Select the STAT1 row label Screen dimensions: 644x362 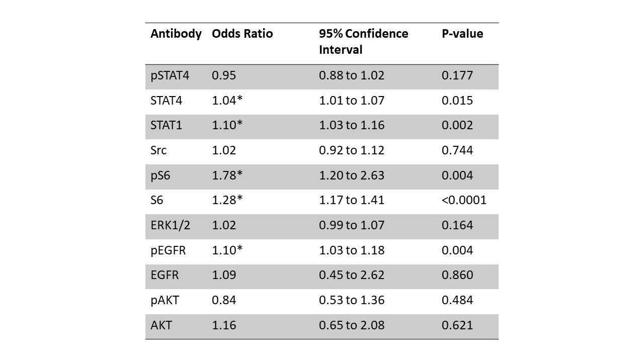166,126
